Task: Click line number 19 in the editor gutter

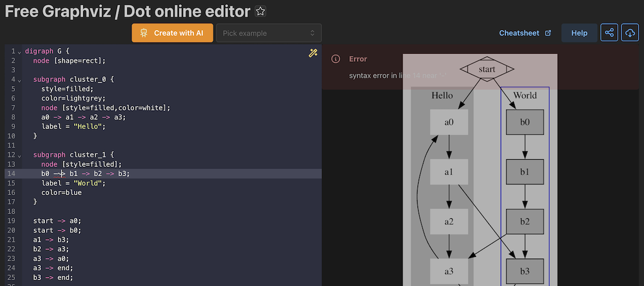Action: (11, 220)
